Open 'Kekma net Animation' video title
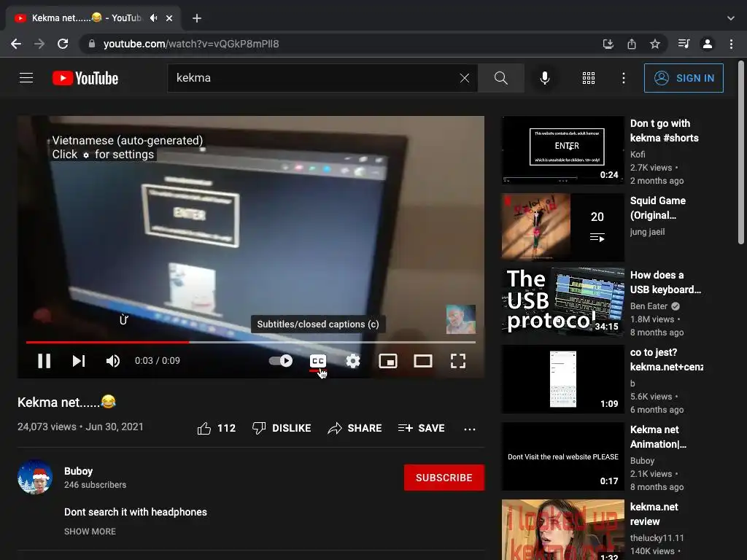The width and height of the screenshot is (747, 560). click(x=658, y=437)
